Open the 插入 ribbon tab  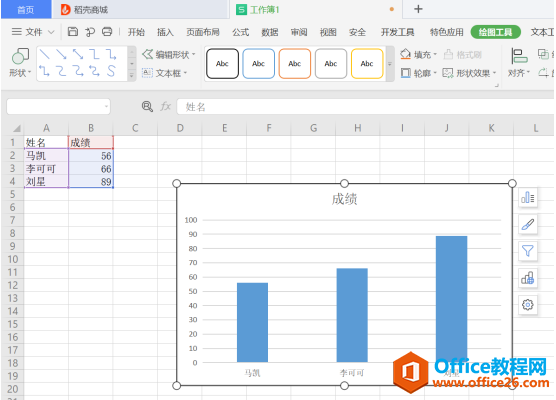(x=165, y=32)
